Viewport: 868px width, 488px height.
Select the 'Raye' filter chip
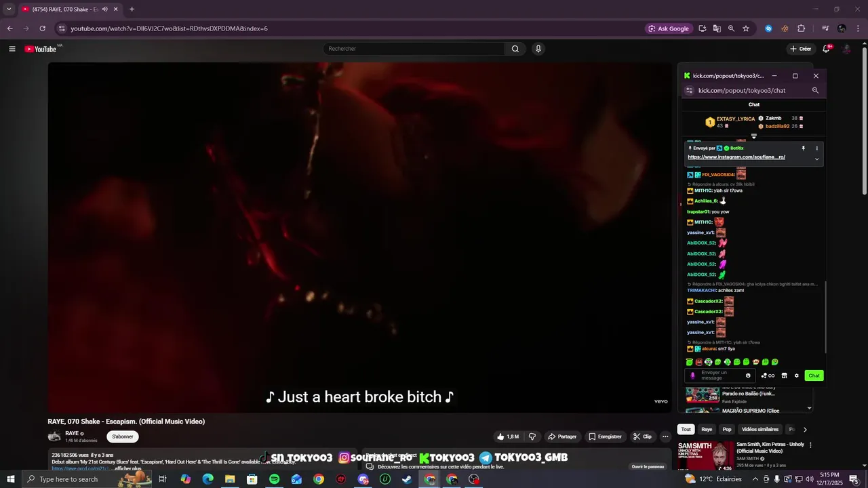coord(707,429)
